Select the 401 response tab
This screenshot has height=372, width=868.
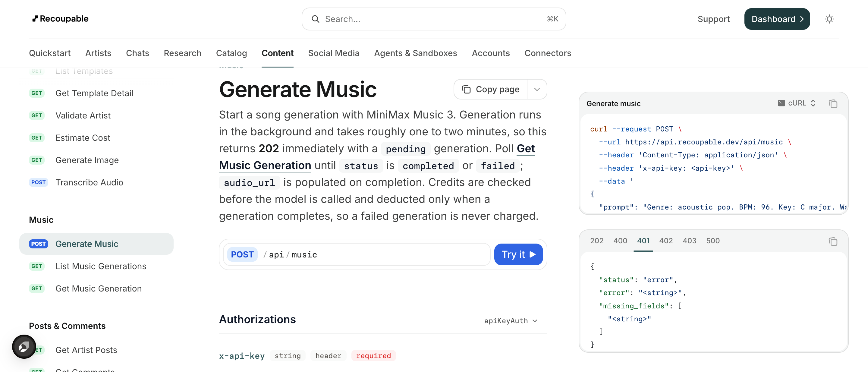click(x=643, y=241)
